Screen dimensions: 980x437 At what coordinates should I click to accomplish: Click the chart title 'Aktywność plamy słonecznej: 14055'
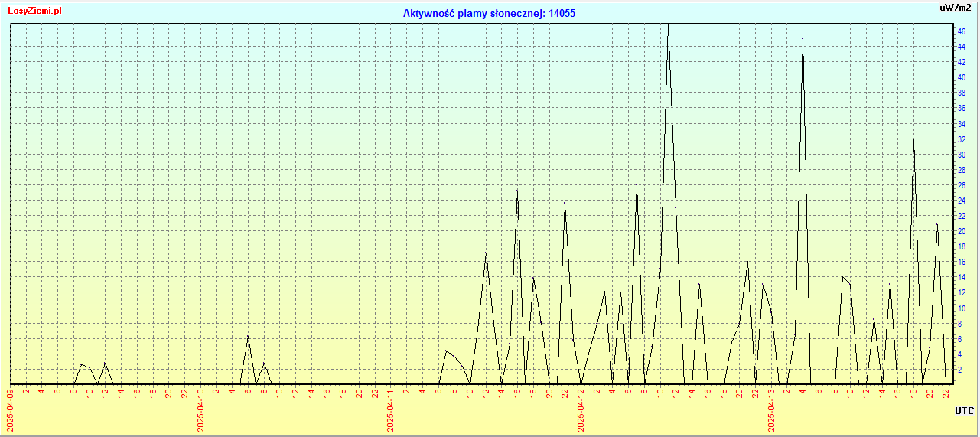[x=489, y=13]
